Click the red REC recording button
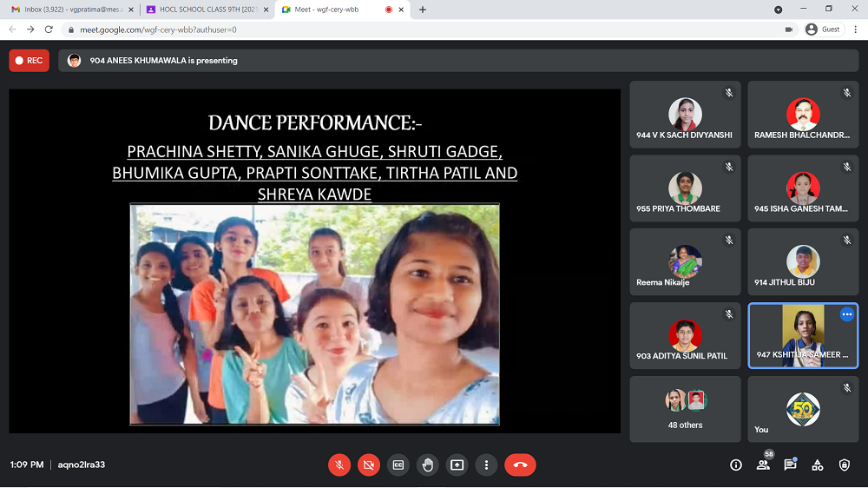The width and height of the screenshot is (868, 488). (x=29, y=61)
